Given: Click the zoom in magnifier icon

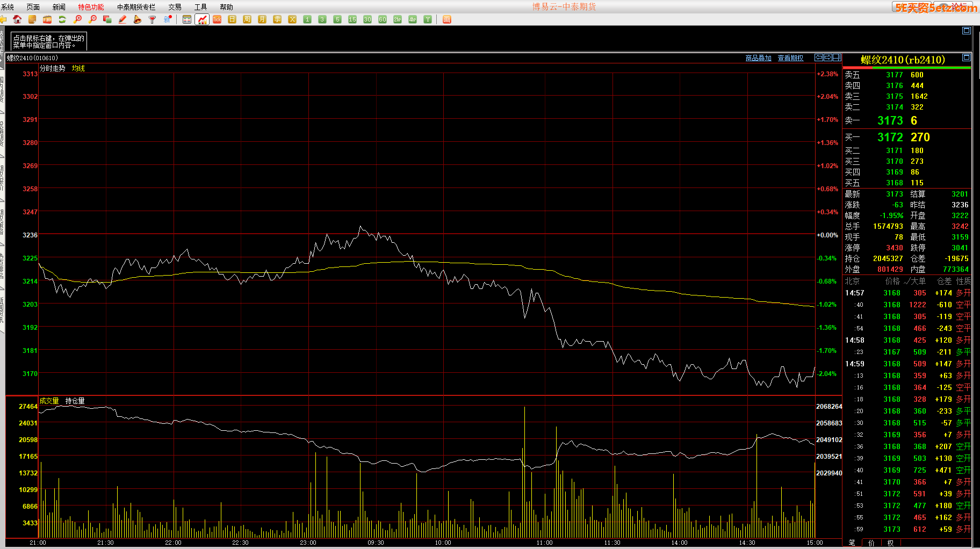Looking at the screenshot, I should click(x=77, y=19).
